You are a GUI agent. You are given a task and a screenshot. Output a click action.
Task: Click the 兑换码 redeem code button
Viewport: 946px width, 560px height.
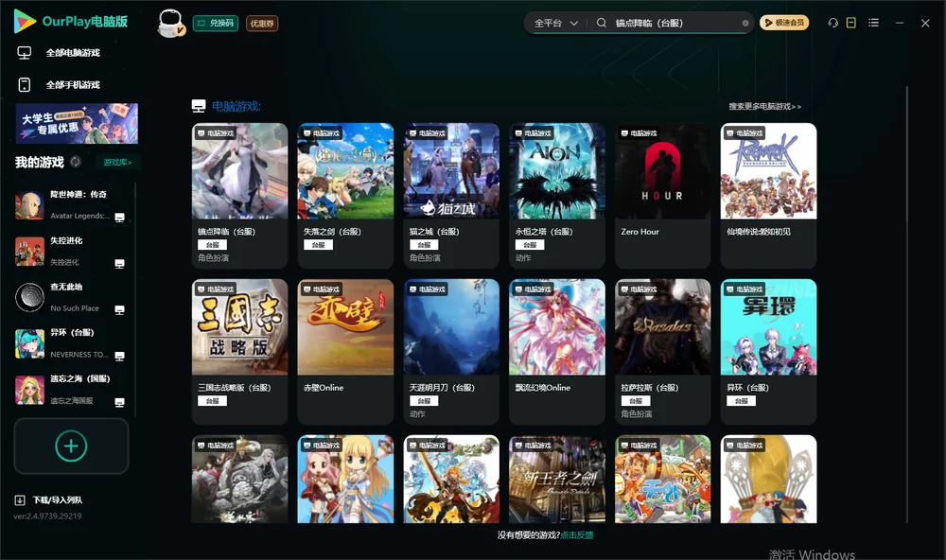pyautogui.click(x=216, y=24)
